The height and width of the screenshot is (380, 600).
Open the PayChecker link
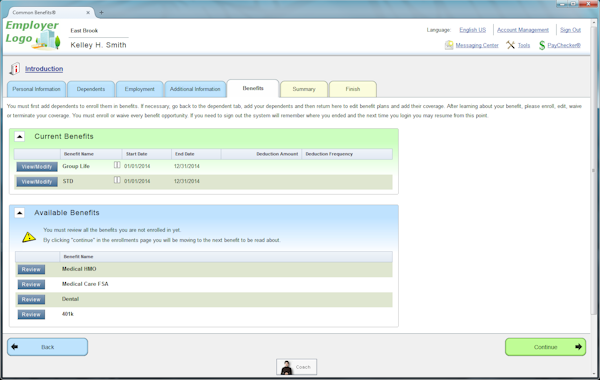(564, 45)
